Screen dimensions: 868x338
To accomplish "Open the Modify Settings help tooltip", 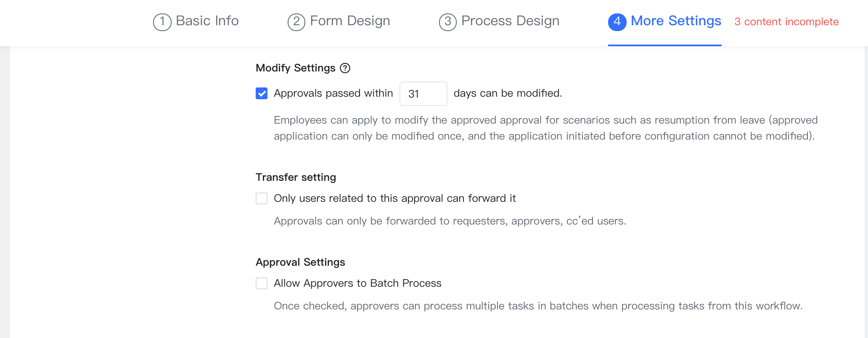I will 345,68.
